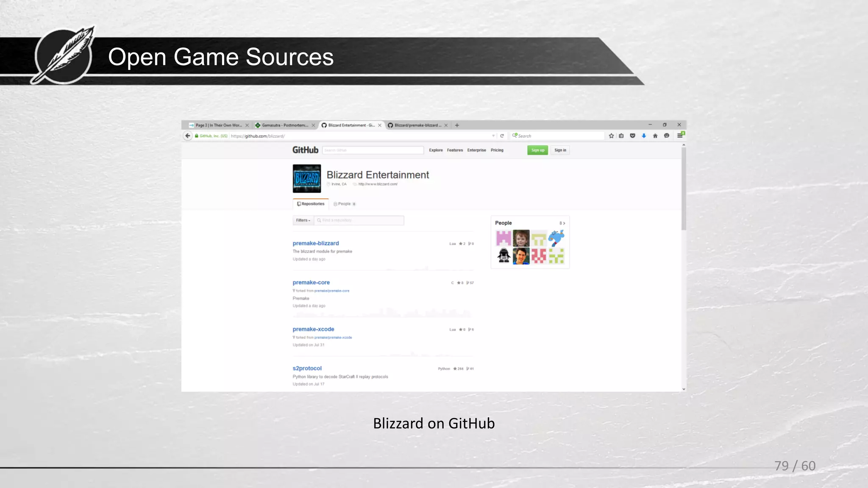
Task: Switch to the Gamasutra - Postmortem tab
Action: [284, 125]
